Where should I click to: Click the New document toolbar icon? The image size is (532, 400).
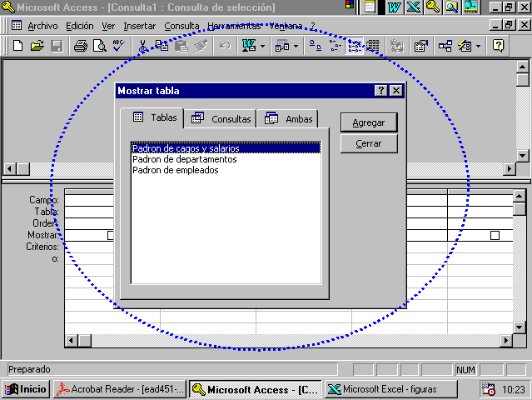pyautogui.click(x=17, y=46)
